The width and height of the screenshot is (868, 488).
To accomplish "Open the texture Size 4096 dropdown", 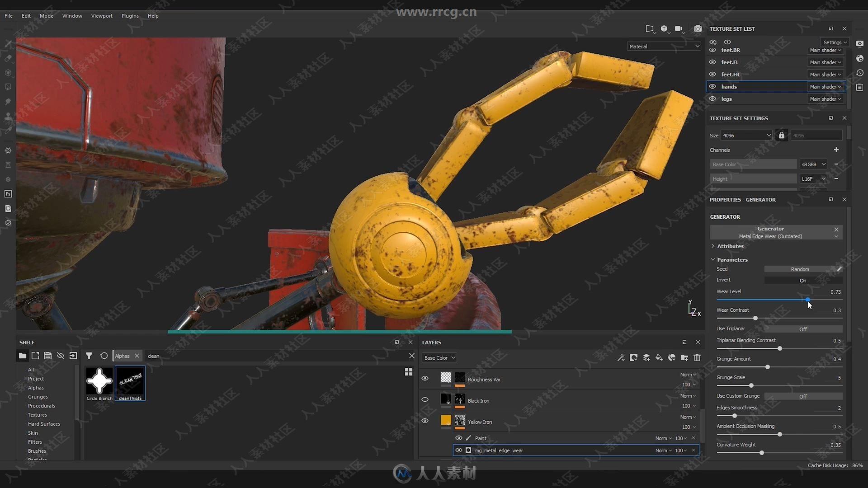I will (x=746, y=135).
